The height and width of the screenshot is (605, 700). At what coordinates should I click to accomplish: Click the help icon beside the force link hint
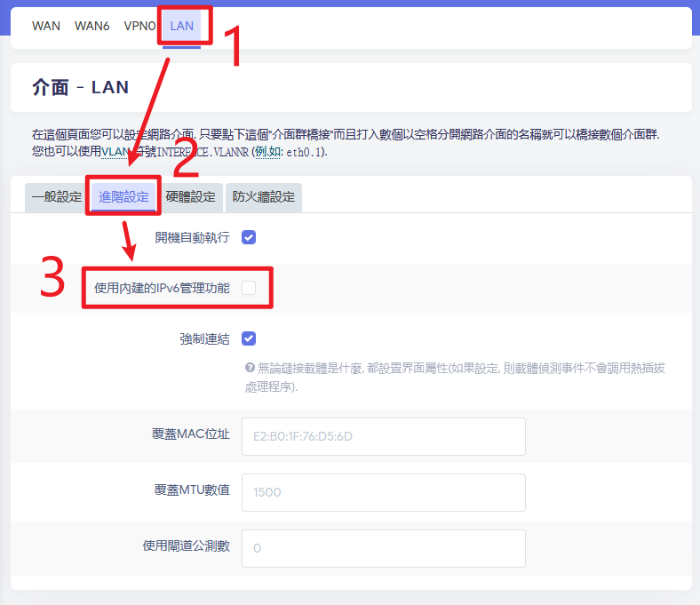pyautogui.click(x=250, y=369)
